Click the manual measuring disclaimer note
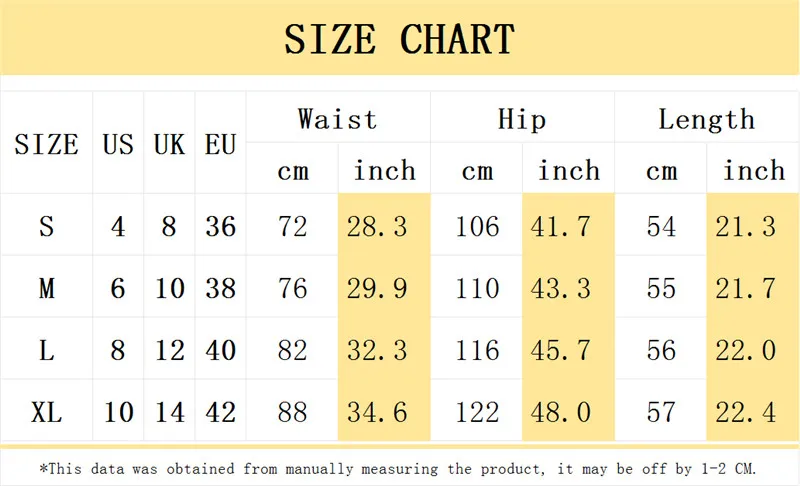800x486 pixels. click(398, 469)
